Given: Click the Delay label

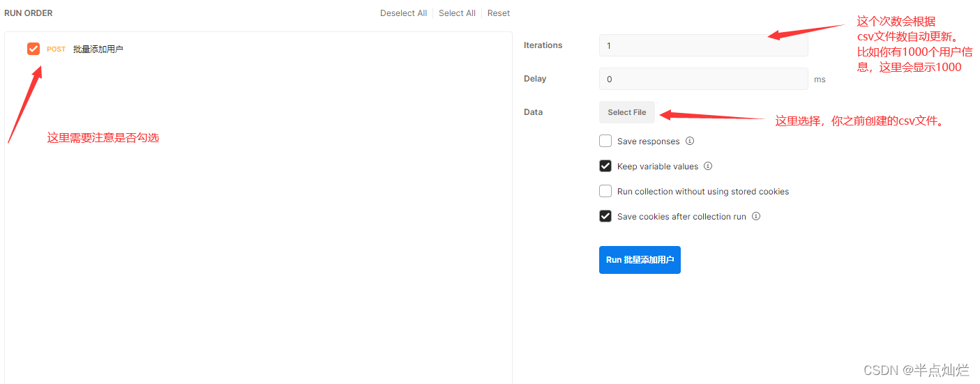Looking at the screenshot, I should [535, 79].
